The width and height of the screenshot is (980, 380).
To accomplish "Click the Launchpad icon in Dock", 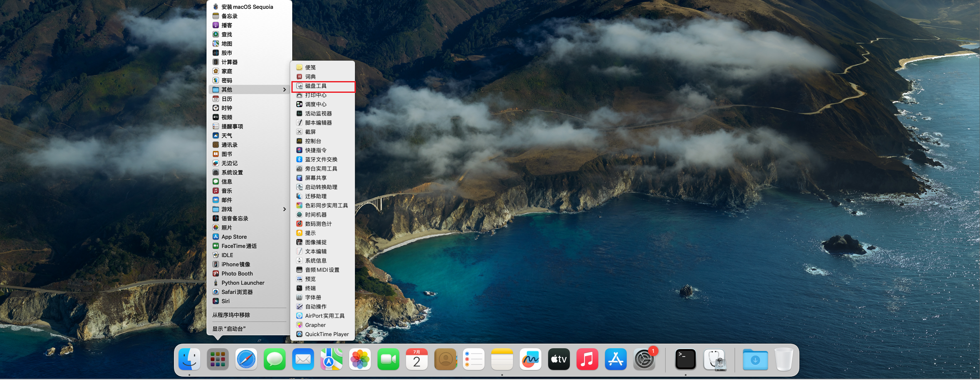I will coord(218,359).
